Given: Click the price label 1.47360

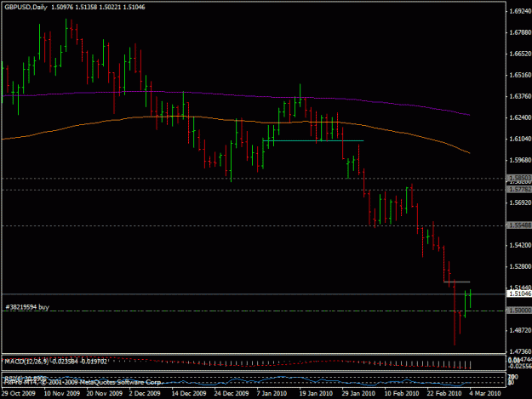Looking at the screenshot, I should pyautogui.click(x=520, y=351).
